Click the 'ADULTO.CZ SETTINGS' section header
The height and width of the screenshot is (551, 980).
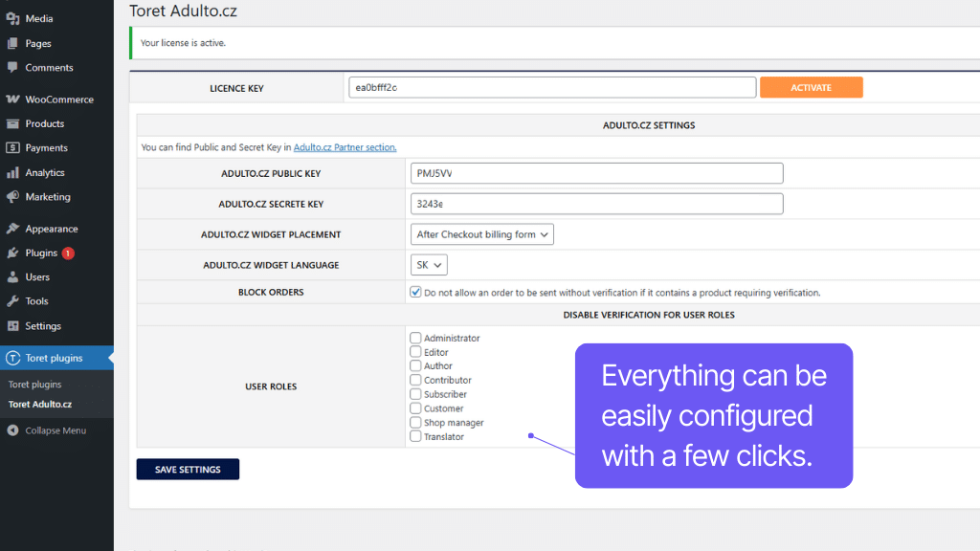[649, 125]
